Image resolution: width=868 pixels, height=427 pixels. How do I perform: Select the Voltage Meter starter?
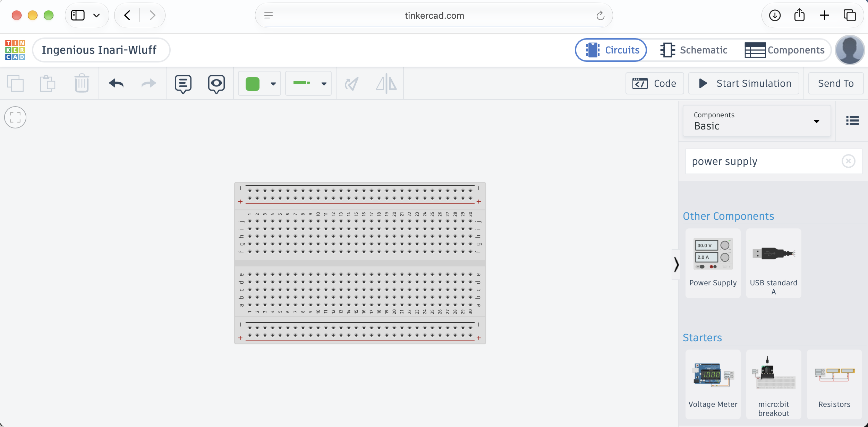pyautogui.click(x=713, y=384)
